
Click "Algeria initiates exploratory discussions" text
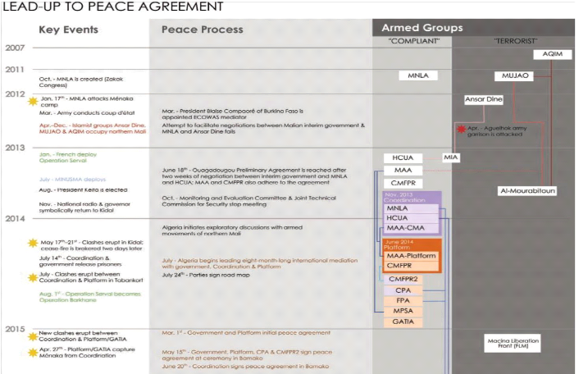(232, 230)
